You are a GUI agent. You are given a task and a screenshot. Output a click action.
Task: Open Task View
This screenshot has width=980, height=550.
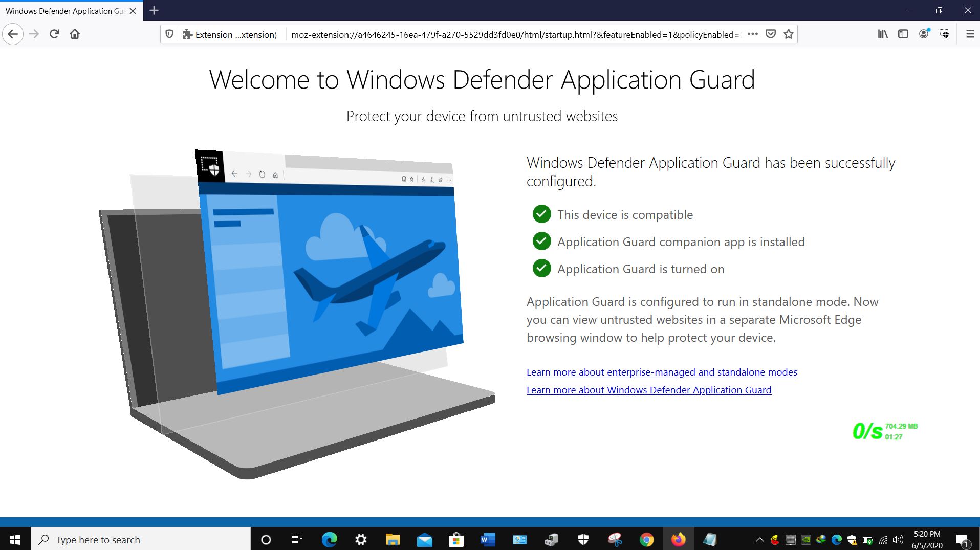297,539
